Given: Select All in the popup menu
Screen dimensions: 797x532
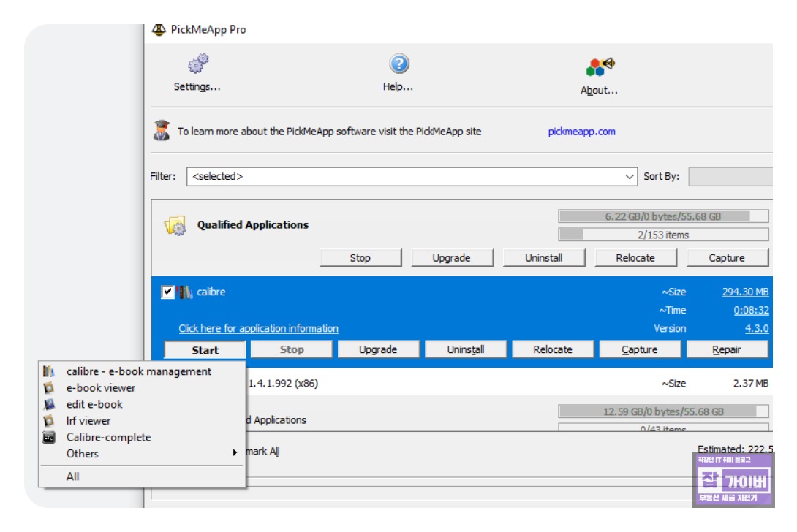Looking at the screenshot, I should pos(142,476).
